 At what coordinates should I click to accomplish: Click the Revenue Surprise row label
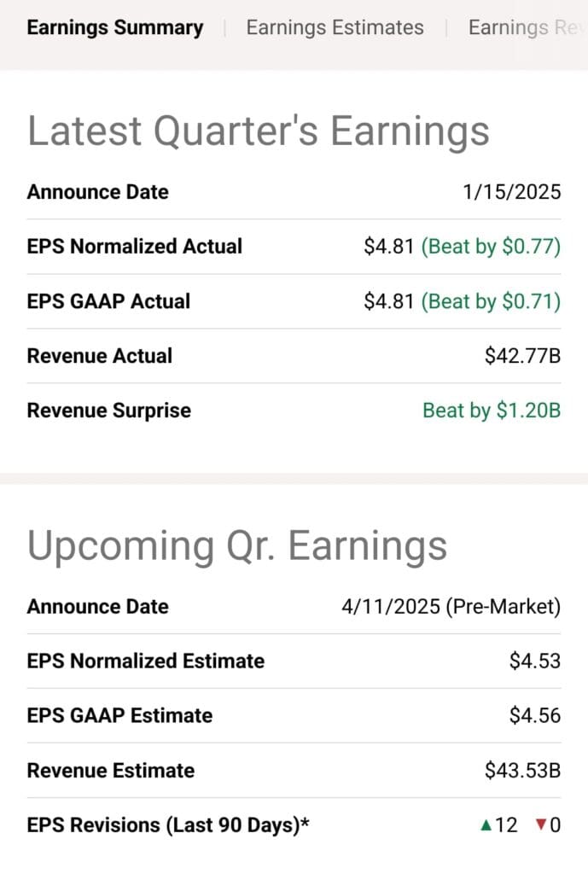108,411
